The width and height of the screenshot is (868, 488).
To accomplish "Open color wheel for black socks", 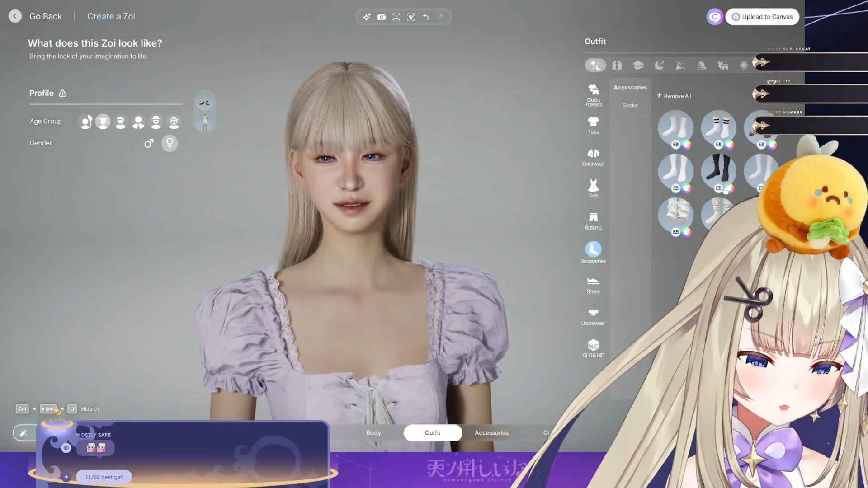I will pos(729,188).
